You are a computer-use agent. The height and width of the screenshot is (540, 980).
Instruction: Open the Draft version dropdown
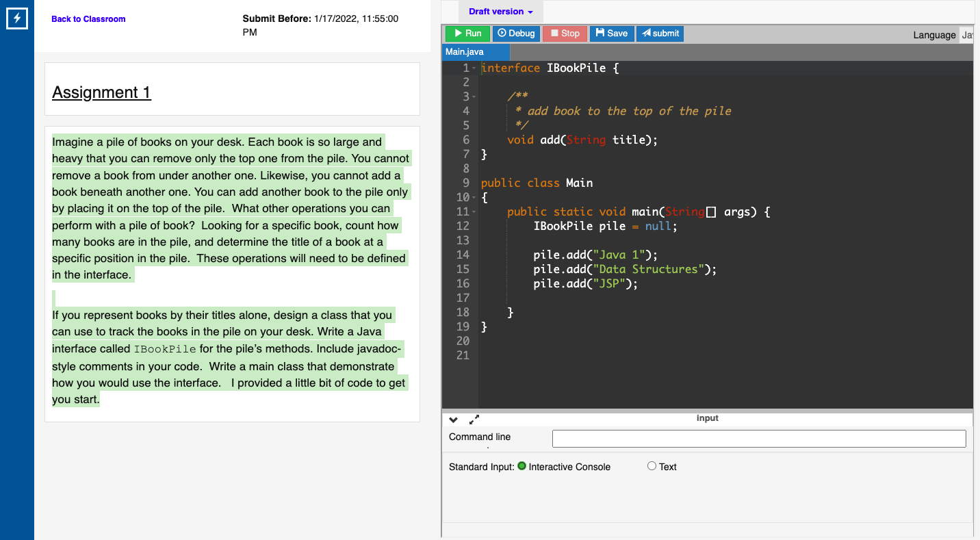500,11
